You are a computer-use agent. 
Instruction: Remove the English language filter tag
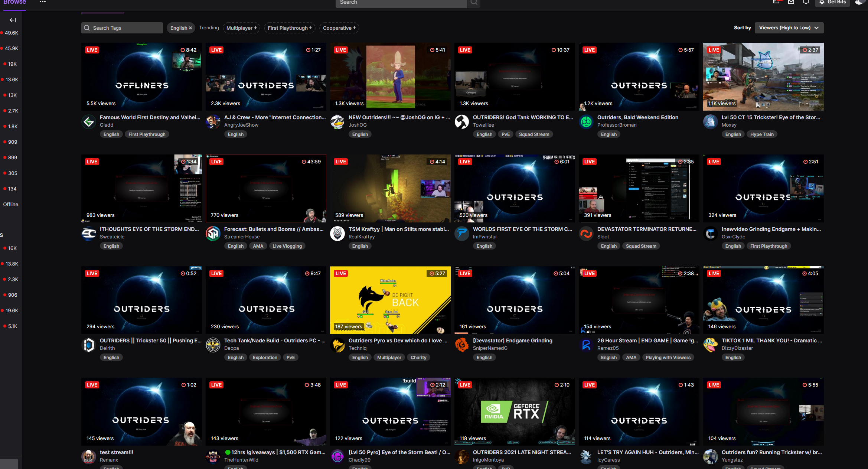pos(190,27)
